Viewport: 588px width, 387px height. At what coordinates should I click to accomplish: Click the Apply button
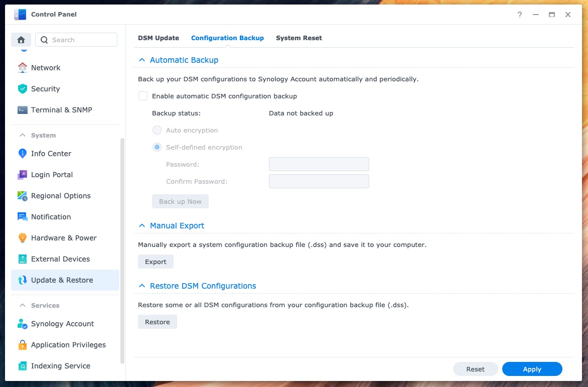point(532,369)
